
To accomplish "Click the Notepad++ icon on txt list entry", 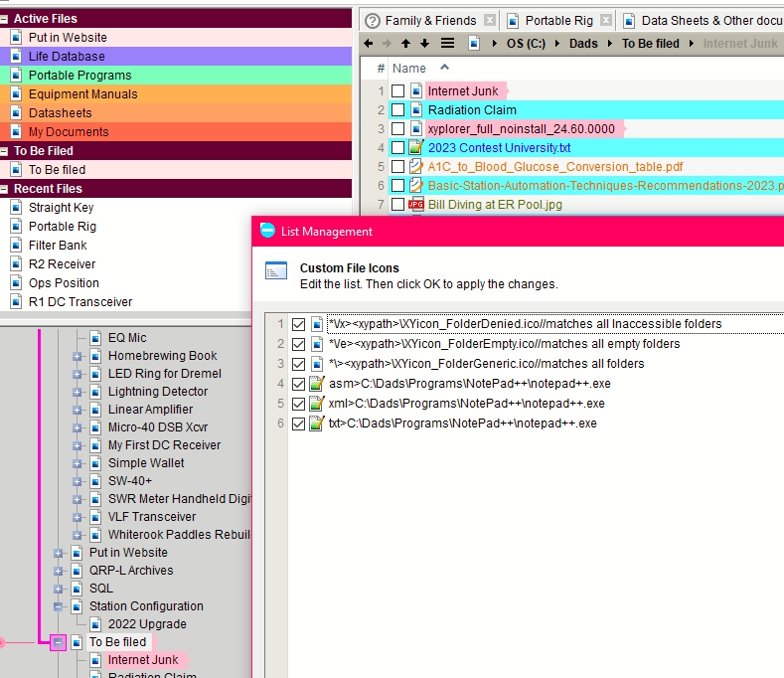I will click(317, 424).
